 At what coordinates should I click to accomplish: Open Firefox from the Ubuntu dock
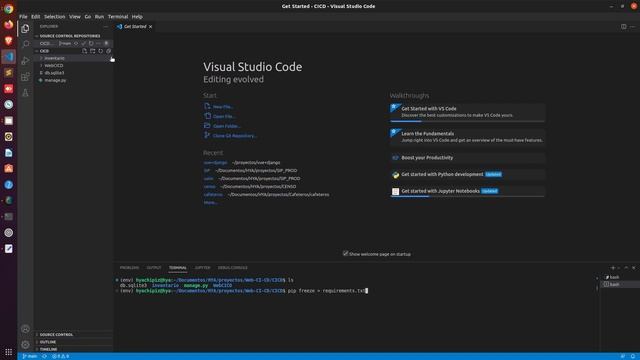9,24
